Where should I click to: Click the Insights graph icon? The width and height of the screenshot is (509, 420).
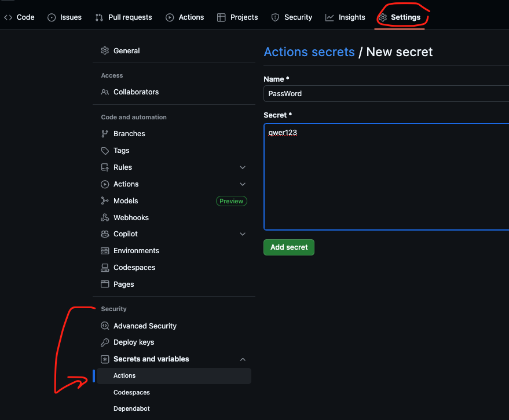pyautogui.click(x=329, y=17)
